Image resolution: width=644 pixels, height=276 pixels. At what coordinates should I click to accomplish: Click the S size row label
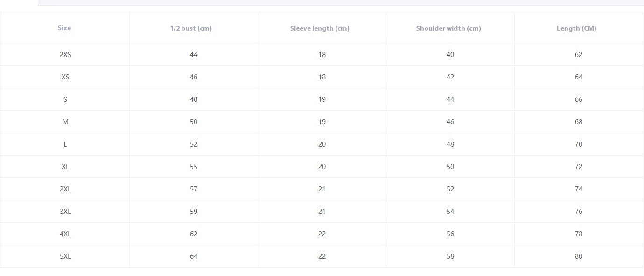coord(65,99)
